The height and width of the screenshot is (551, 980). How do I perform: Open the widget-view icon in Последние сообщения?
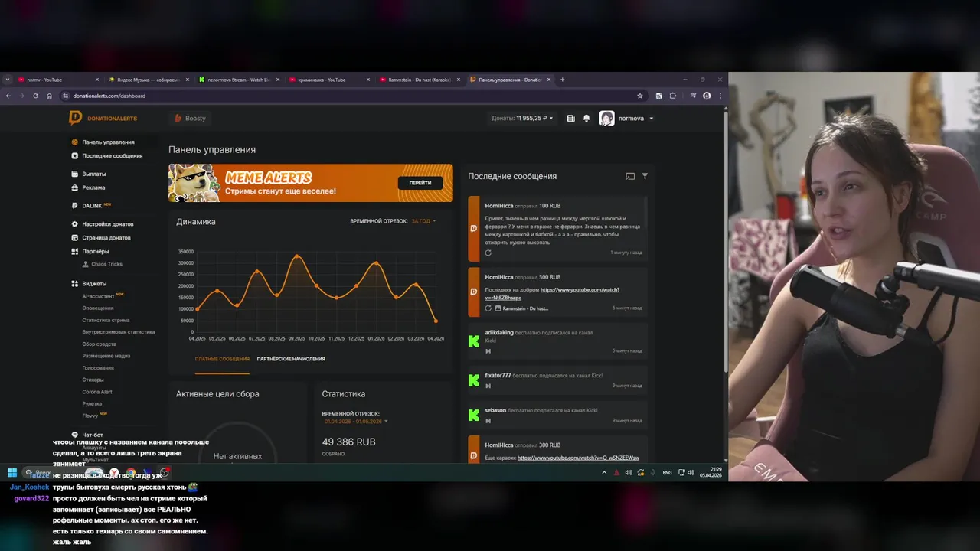(630, 176)
